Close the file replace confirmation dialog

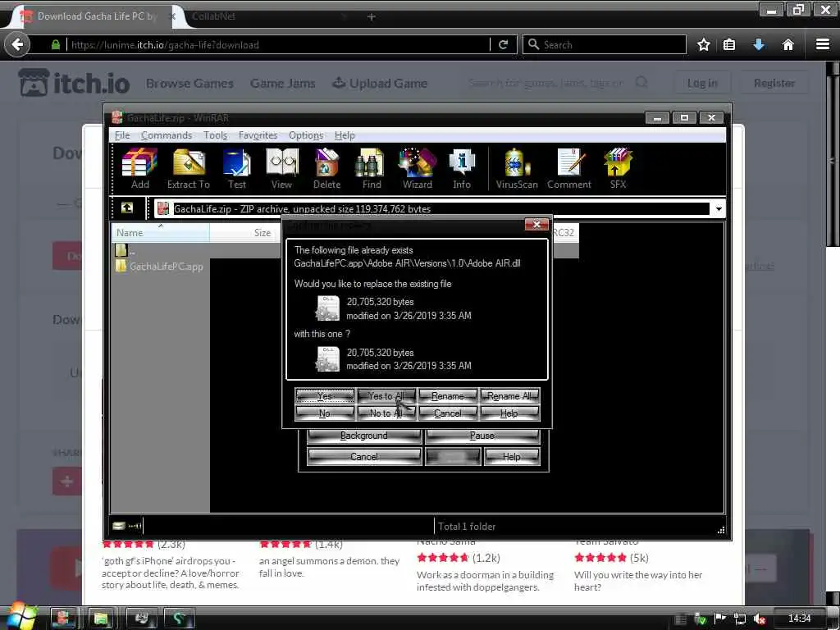[x=536, y=225]
